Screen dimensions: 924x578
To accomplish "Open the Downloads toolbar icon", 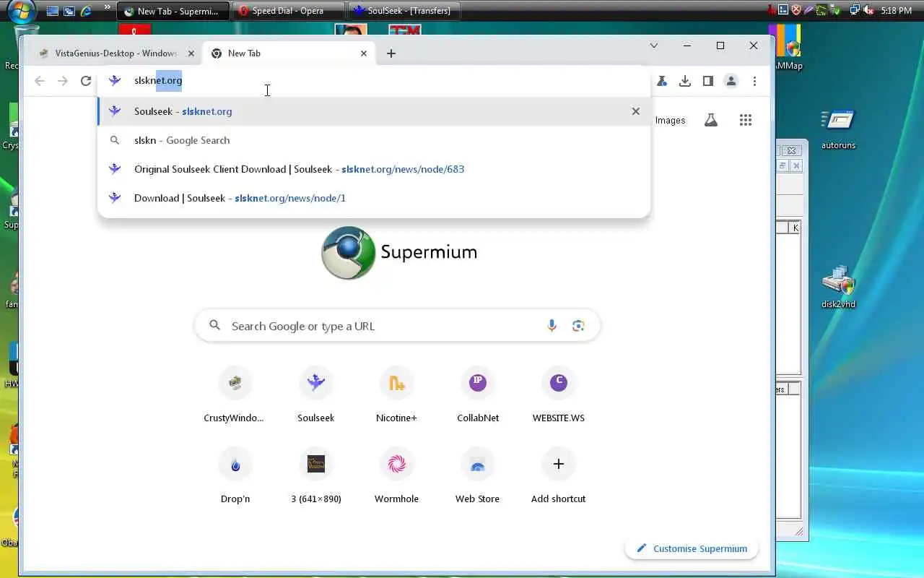I will click(685, 81).
